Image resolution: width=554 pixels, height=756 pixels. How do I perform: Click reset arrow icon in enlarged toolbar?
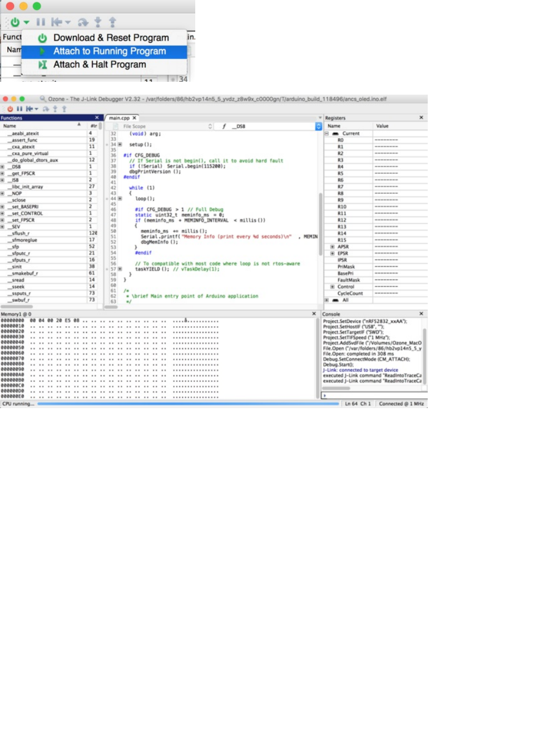click(x=57, y=22)
